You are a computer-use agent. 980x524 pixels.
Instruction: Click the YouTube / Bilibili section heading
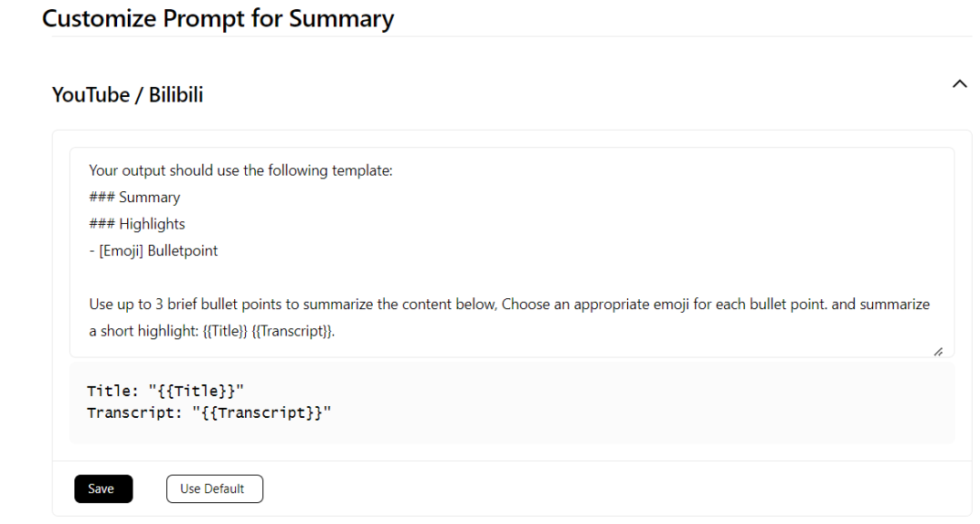(128, 94)
